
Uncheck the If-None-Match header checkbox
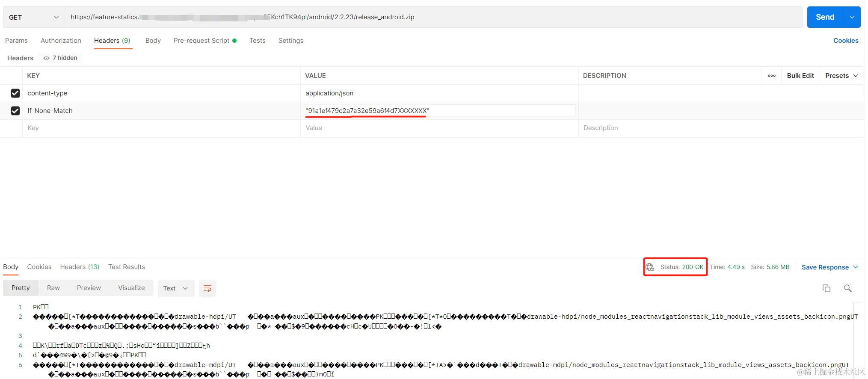15,111
